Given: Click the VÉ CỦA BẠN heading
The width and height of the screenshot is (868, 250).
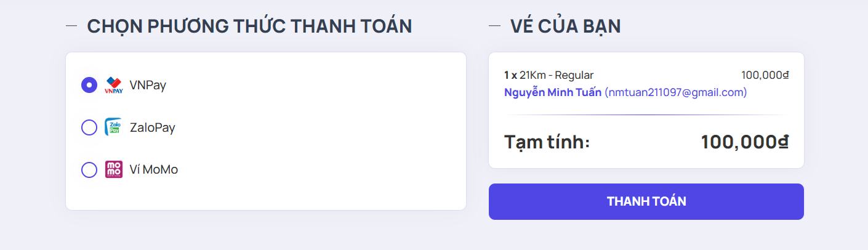Looking at the screenshot, I should (565, 26).
